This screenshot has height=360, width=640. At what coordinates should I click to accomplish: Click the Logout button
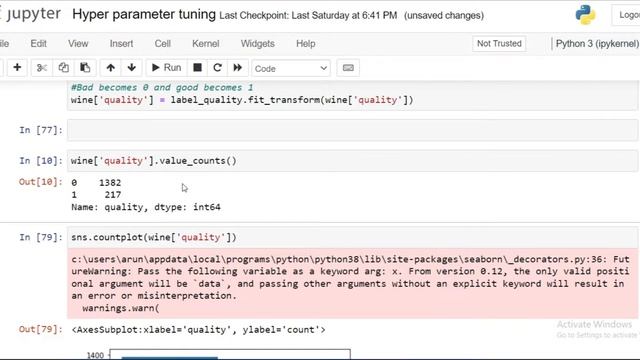tap(627, 15)
